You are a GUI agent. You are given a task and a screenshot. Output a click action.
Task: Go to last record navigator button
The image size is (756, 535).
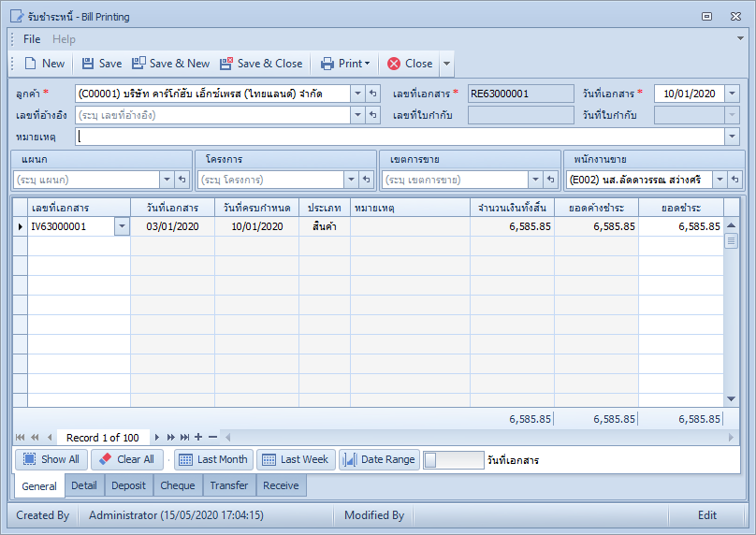(184, 437)
